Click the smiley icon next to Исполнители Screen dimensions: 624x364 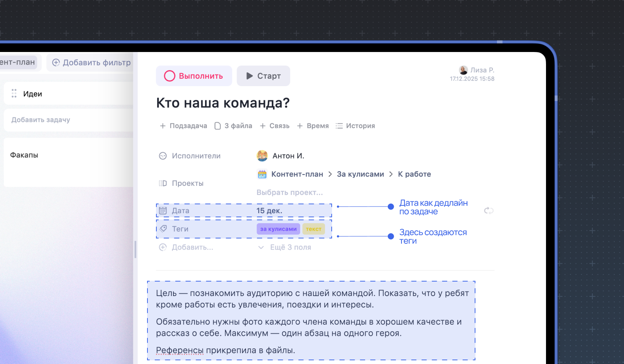163,156
